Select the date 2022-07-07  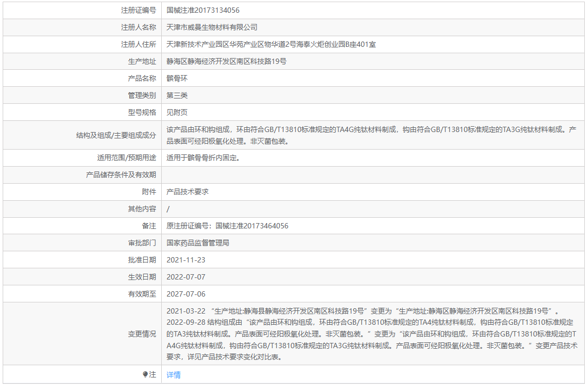click(186, 277)
